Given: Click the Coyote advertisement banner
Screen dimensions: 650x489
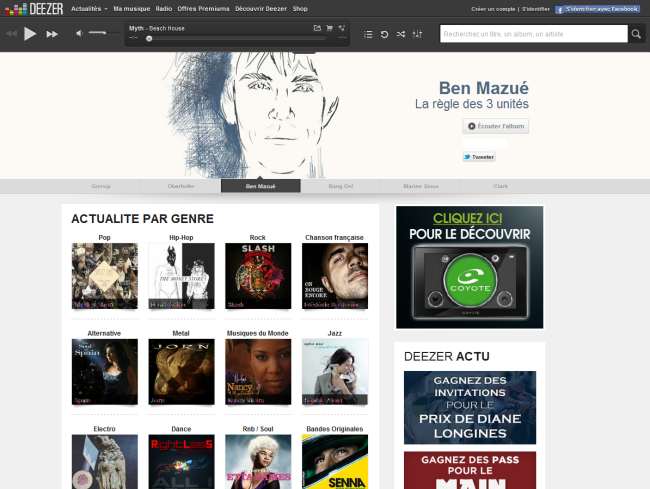Looking at the screenshot, I should (x=470, y=267).
